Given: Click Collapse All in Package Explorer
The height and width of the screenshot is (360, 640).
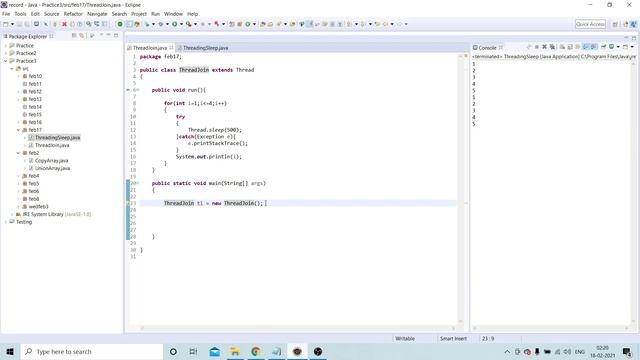Looking at the screenshot, I should click(x=74, y=36).
